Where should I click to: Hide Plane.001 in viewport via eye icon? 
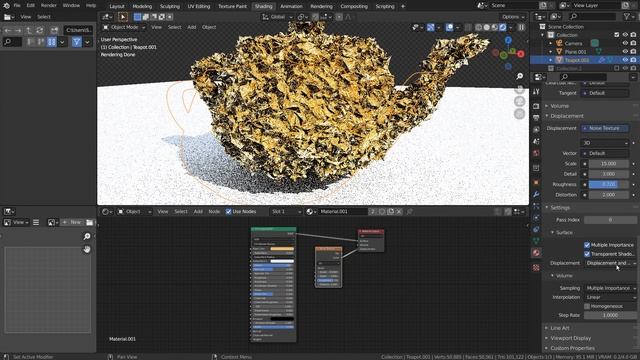point(625,52)
